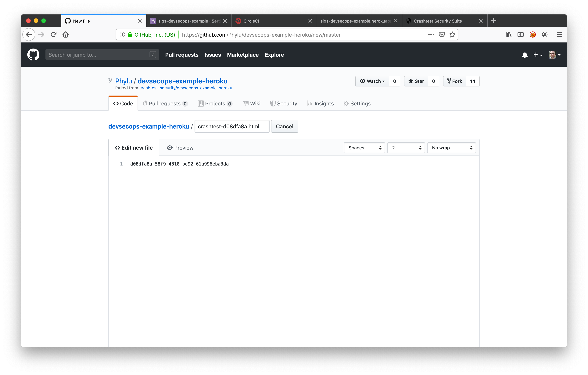588x375 pixels.
Task: Switch to the Preview tab
Action: 180,148
